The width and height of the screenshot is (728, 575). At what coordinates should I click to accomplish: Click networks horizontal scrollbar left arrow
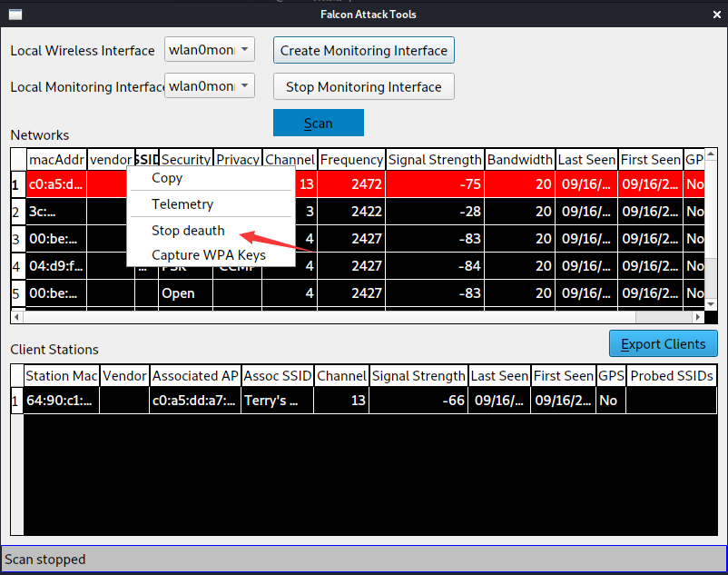(x=16, y=317)
